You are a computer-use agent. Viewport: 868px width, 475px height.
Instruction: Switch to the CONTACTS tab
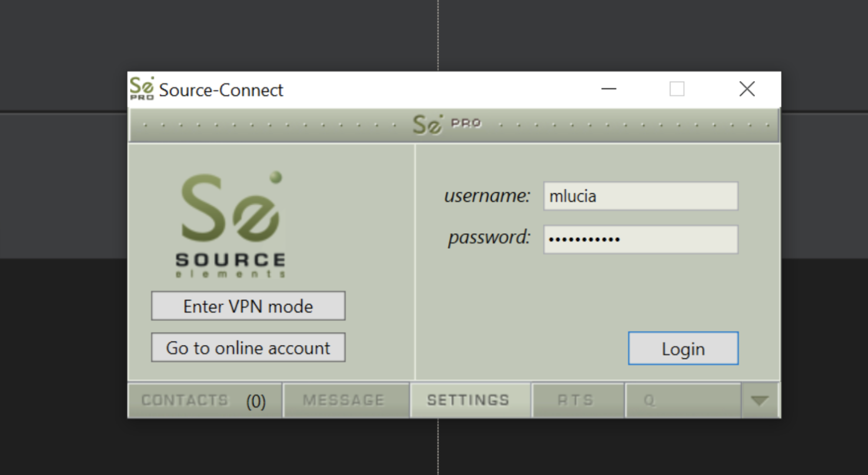[185, 400]
